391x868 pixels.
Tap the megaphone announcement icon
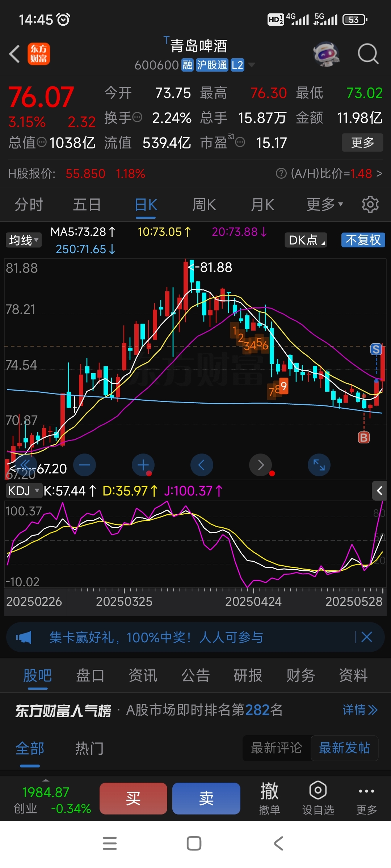24,637
